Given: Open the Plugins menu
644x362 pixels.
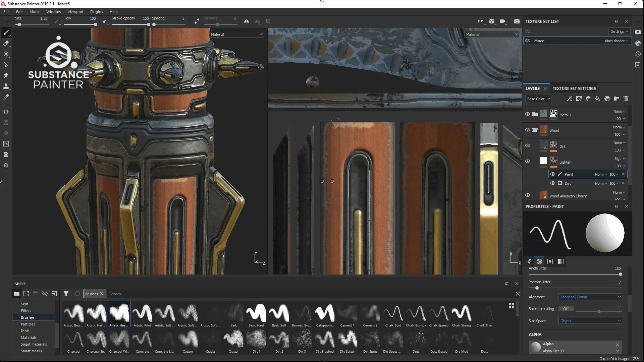Looking at the screenshot, I should (x=96, y=11).
